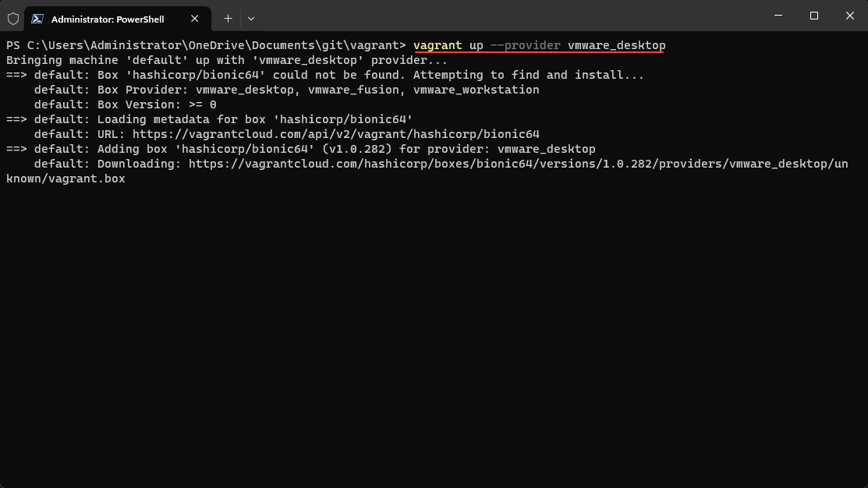868x488 pixels.
Task: Click the 'Loading metadata for box' line
Action: (x=209, y=119)
